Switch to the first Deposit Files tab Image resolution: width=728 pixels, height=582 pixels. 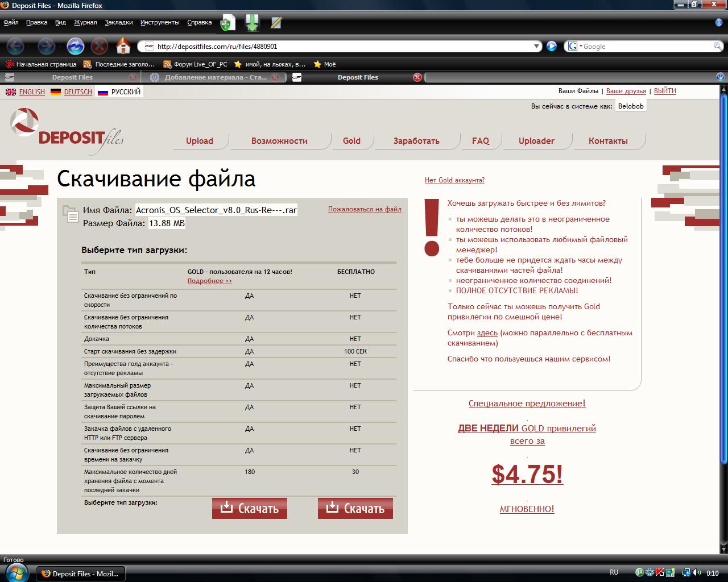72,77
